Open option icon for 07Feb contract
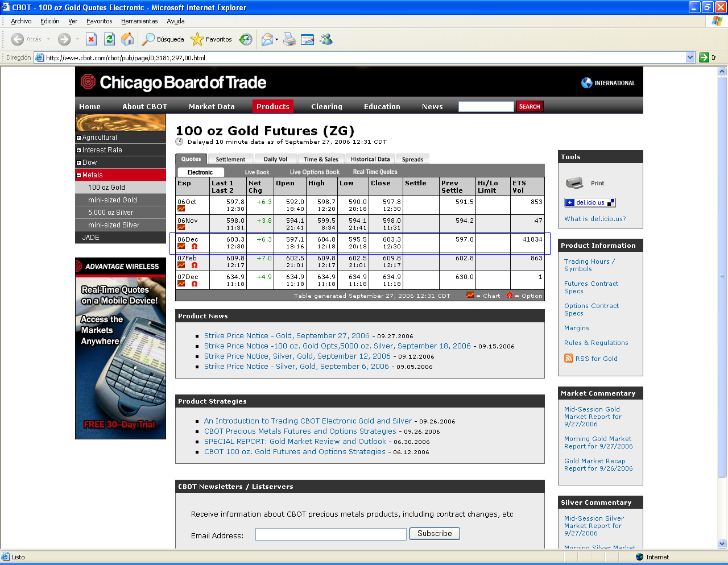728x565 pixels. click(194, 265)
